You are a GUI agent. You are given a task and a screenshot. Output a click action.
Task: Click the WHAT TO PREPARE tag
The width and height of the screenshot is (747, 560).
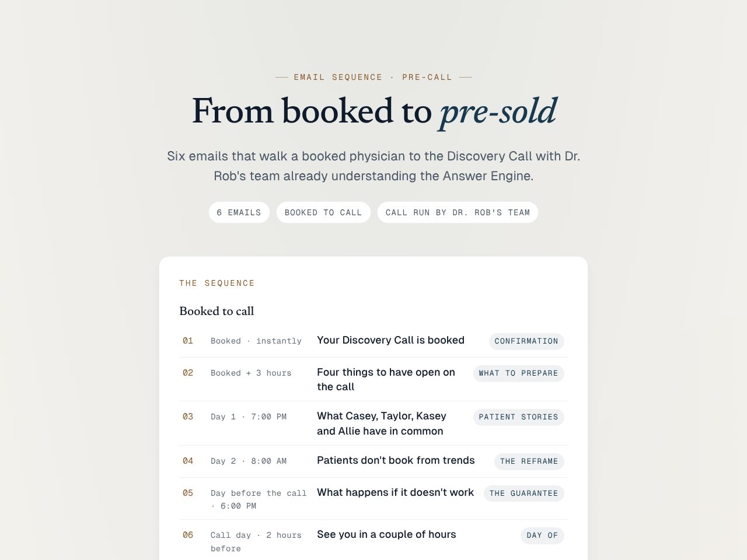(518, 373)
